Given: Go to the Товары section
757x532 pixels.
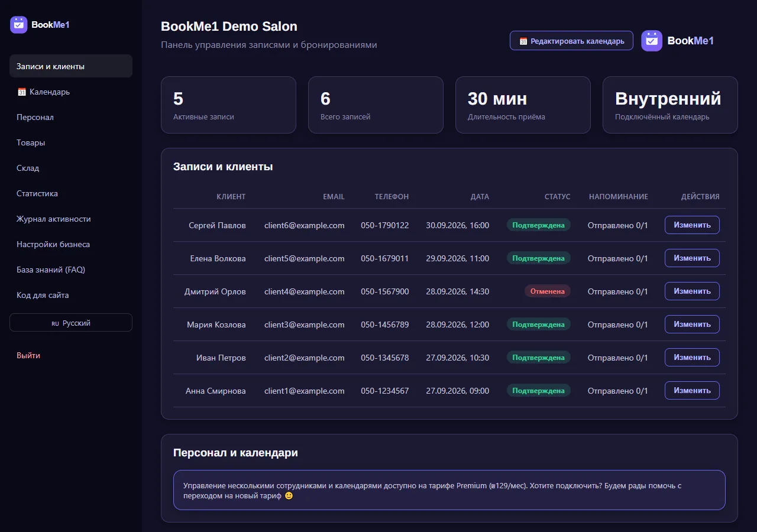Looking at the screenshot, I should coord(71,142).
